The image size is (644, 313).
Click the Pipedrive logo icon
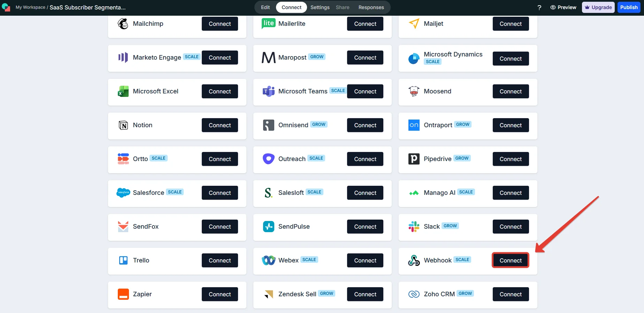point(414,159)
